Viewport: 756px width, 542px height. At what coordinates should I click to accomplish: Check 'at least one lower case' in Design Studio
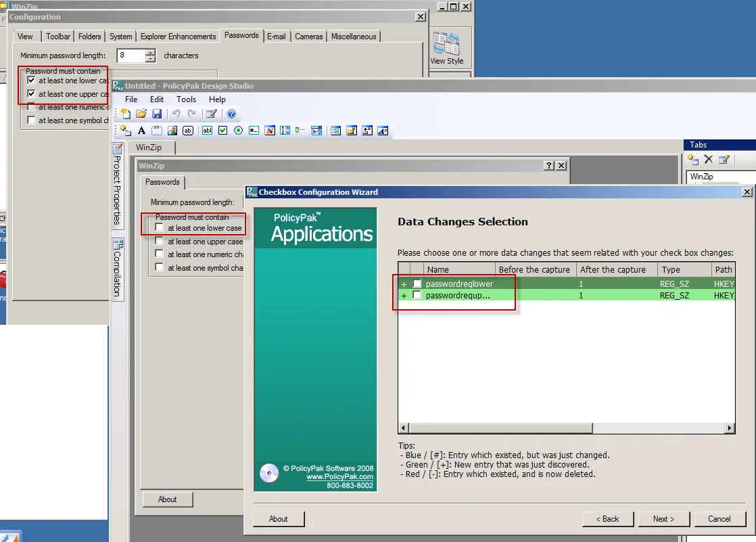[x=159, y=227]
